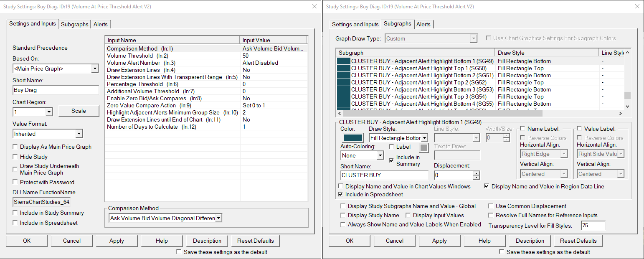Uncheck Display Name and Value in Region Data Line
644x259 pixels.
487,186
